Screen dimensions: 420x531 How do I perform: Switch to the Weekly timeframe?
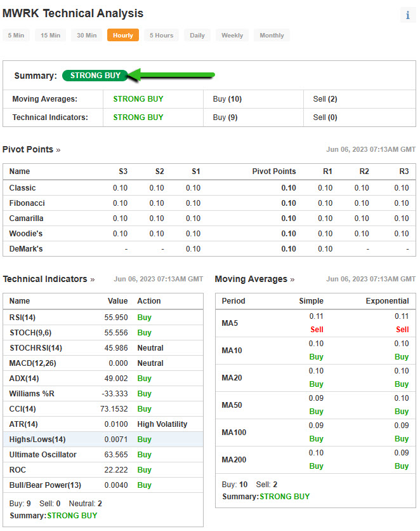(232, 36)
